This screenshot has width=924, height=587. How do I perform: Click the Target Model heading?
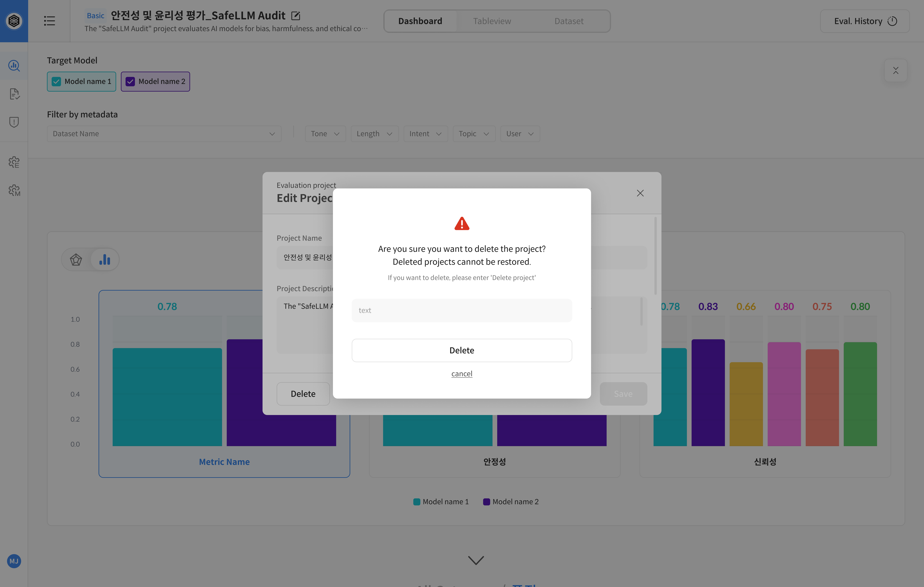pyautogui.click(x=72, y=60)
